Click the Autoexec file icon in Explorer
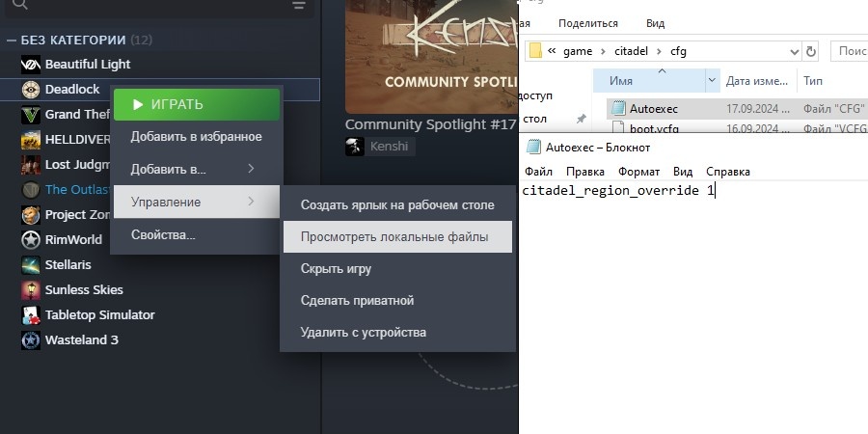Image resolution: width=868 pixels, height=434 pixels. [x=618, y=108]
